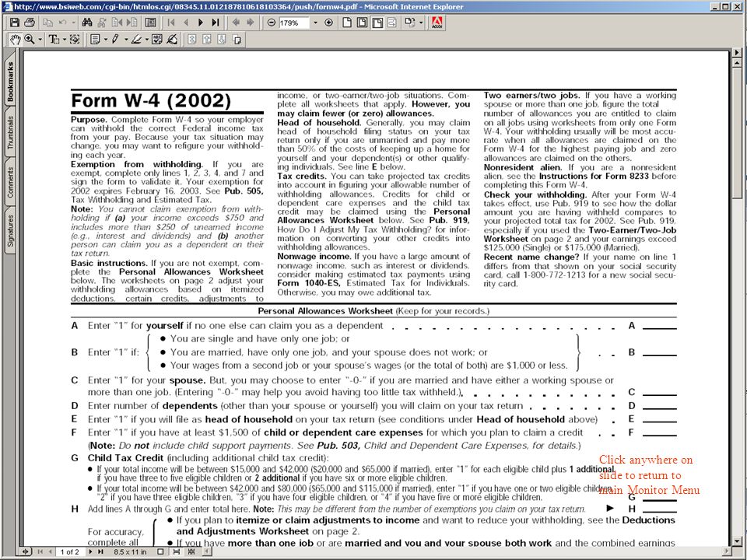Toggle the navigation pane icon
747x560 pixels.
(150, 23)
